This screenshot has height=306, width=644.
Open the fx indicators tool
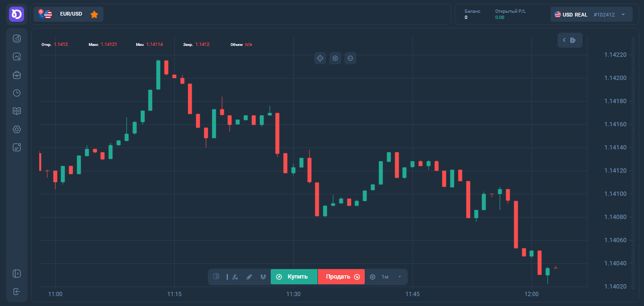pos(235,277)
